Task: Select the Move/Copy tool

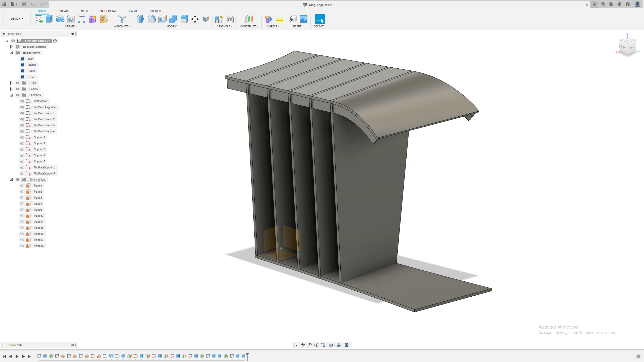Action: coord(195,19)
